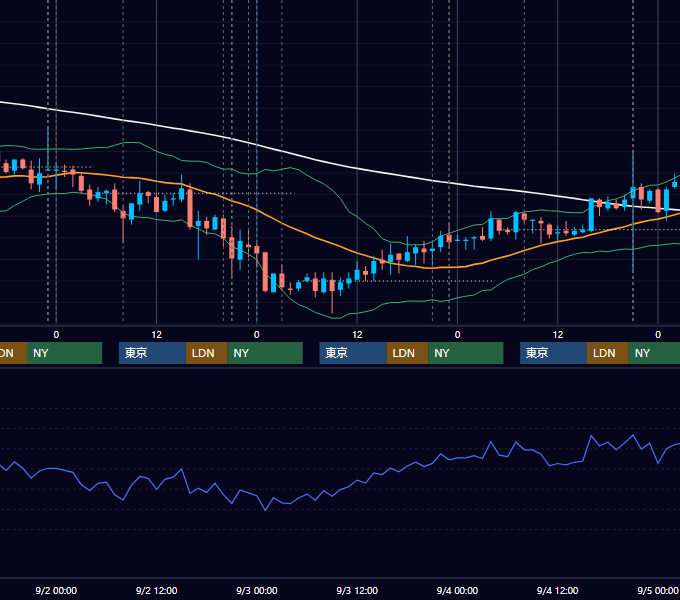Click the 9/3 12:00 date axis label
Image resolution: width=680 pixels, height=600 pixels.
click(357, 590)
